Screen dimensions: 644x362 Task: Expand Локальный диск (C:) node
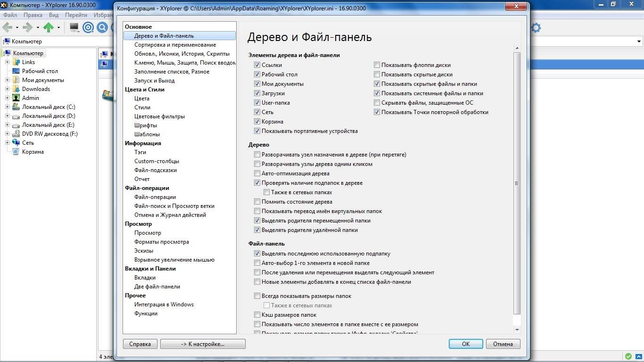tap(8, 107)
